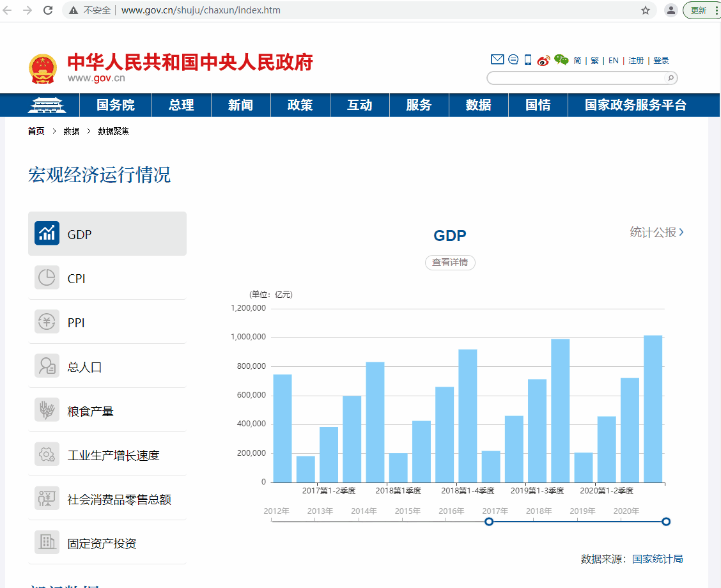Click the right handle of year slider

coord(666,522)
